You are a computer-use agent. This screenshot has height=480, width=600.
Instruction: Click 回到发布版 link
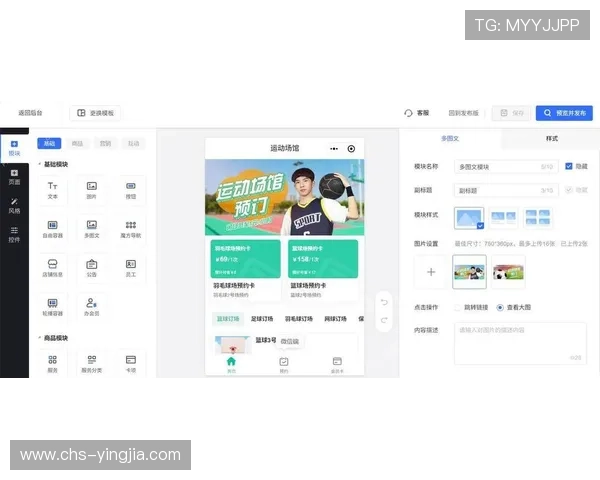pyautogui.click(x=463, y=113)
